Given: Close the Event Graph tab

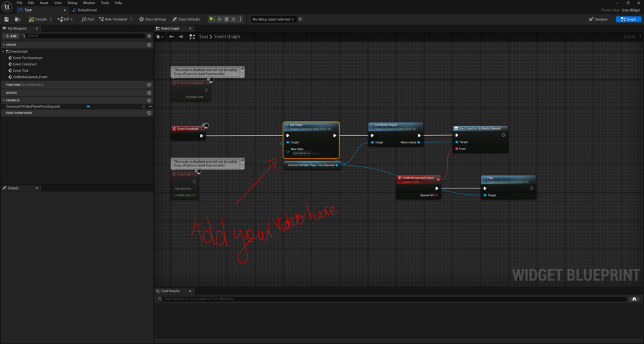Looking at the screenshot, I should (190, 28).
